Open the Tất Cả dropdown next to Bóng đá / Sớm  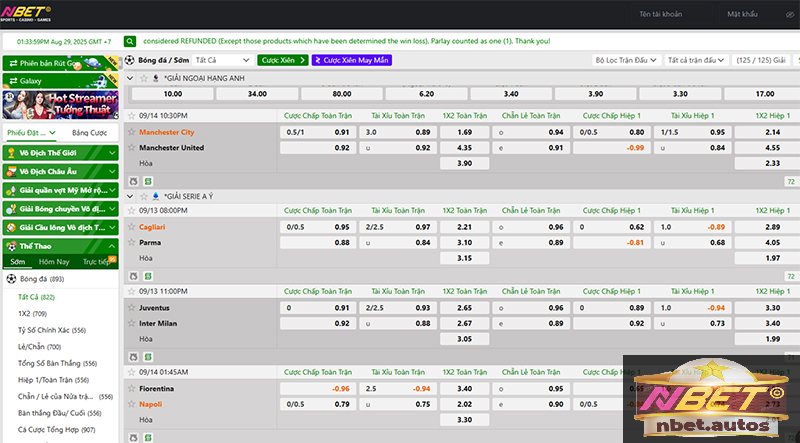pos(222,60)
